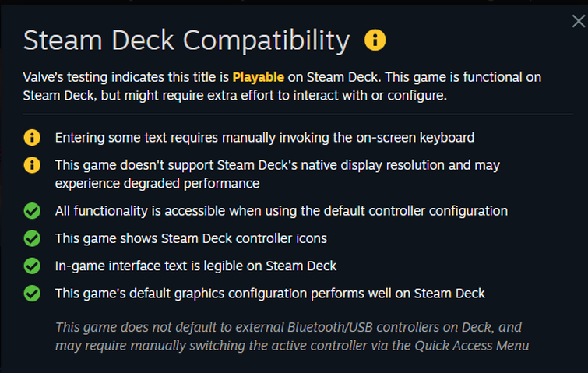Click 'In-game interface text is legible' line

click(x=195, y=266)
